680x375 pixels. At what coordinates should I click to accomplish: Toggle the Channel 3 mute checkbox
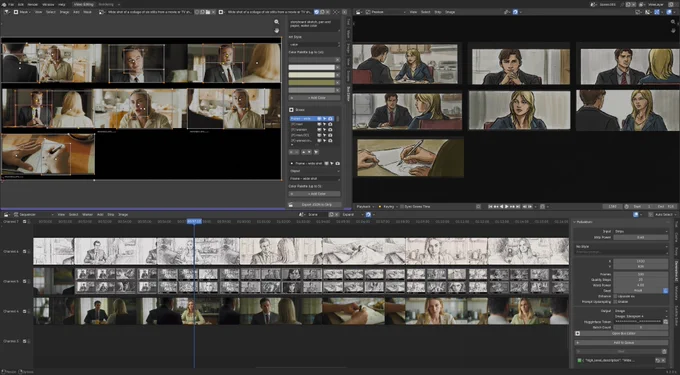[x=24, y=341]
